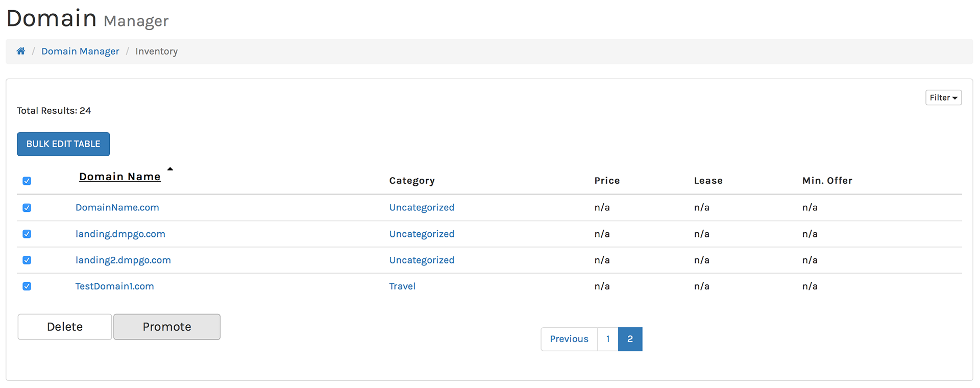Viewport: 980px width, 388px height.
Task: Click the Travel category link
Action: pos(402,286)
